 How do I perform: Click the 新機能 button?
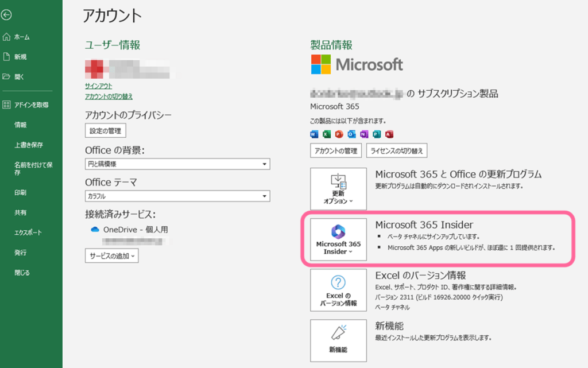338,340
